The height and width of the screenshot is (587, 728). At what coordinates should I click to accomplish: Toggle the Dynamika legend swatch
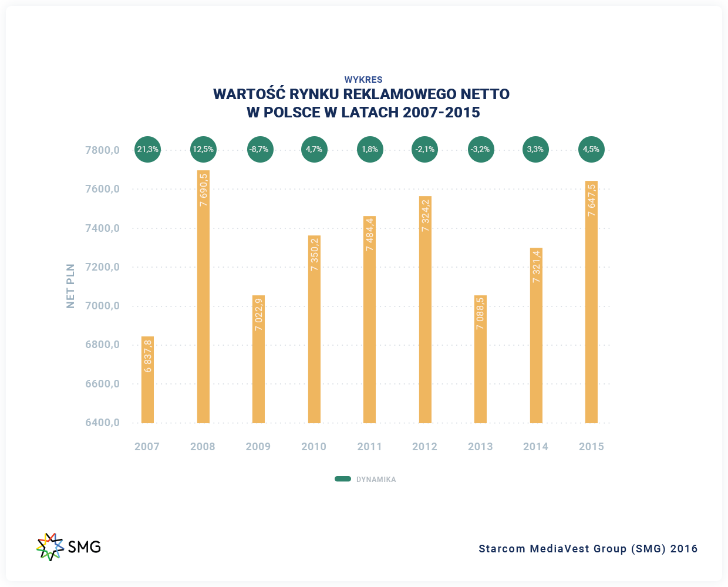click(x=342, y=479)
